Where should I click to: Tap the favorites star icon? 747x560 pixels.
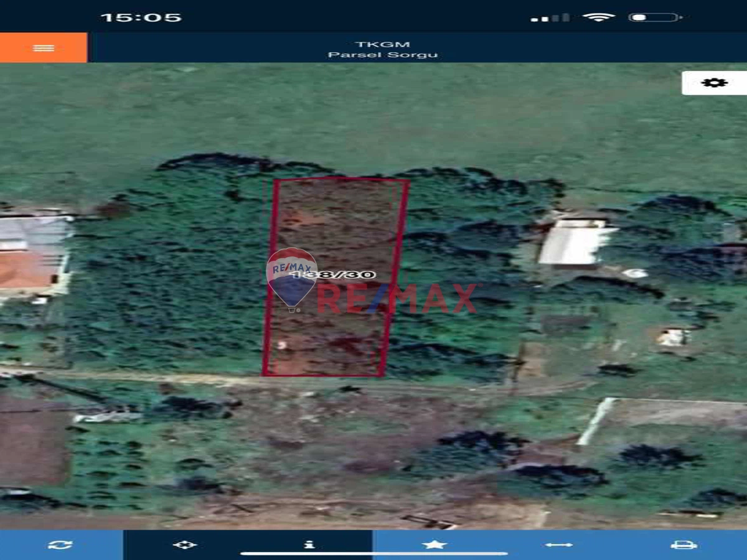(x=435, y=544)
